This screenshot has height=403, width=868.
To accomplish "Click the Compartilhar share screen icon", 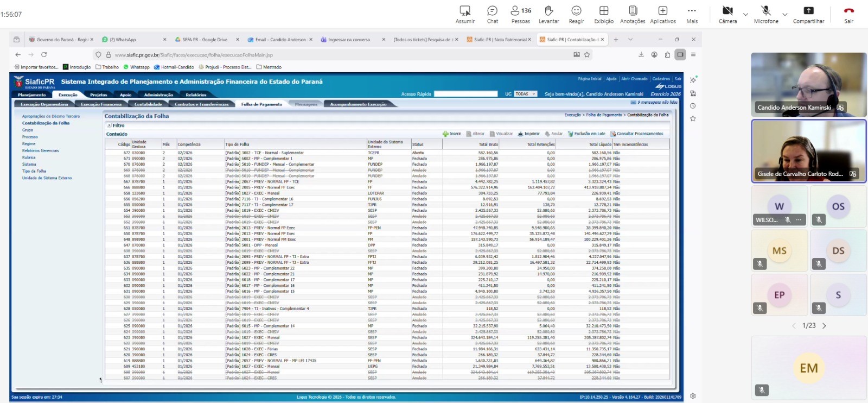I will [808, 15].
